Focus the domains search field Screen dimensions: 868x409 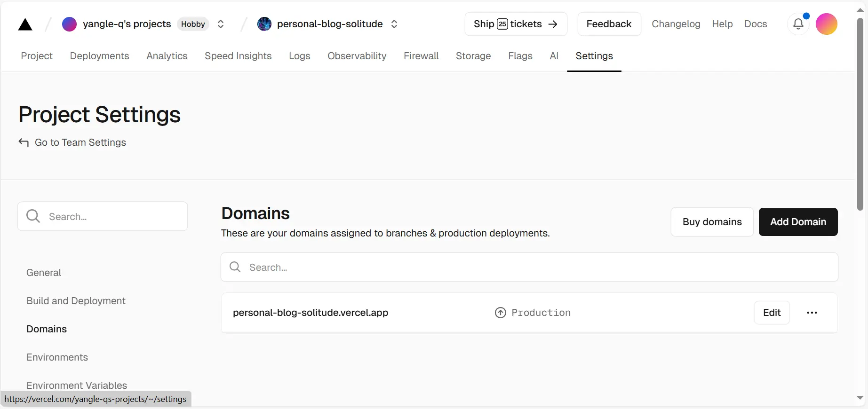coord(529,267)
